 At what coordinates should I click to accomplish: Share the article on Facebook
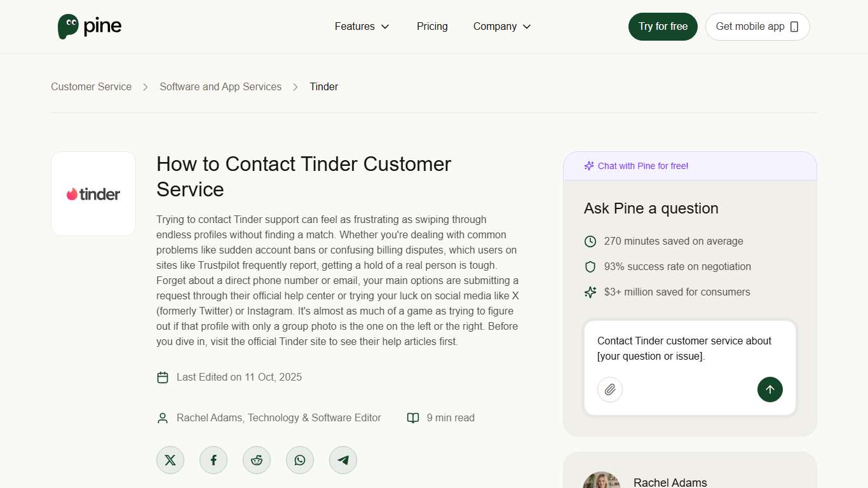coord(213,459)
